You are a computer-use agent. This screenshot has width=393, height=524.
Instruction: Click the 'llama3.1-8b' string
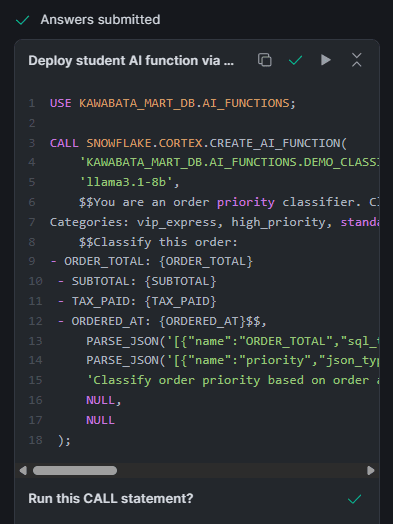pos(126,182)
